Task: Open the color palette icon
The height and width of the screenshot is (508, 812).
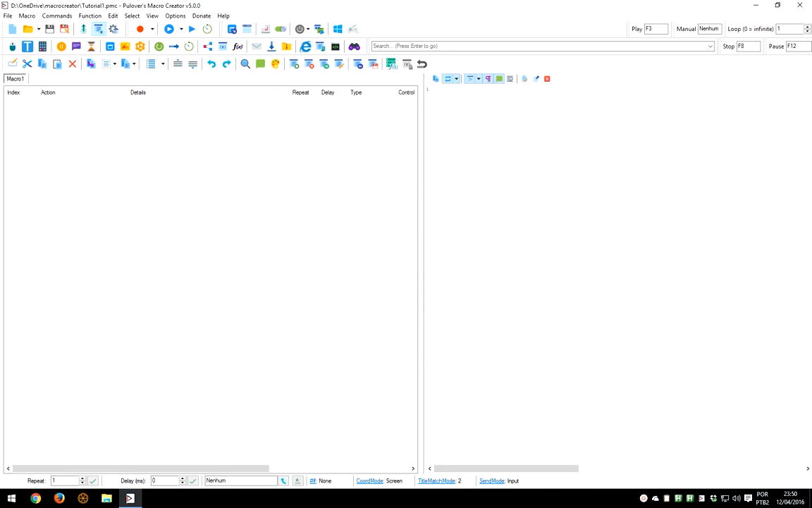Action: pos(276,64)
